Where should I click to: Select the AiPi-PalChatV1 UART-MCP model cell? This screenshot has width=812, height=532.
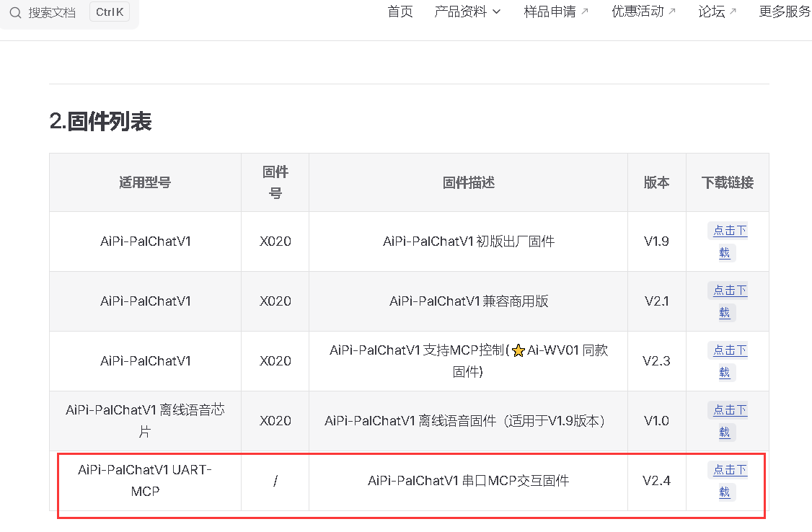tap(145, 480)
